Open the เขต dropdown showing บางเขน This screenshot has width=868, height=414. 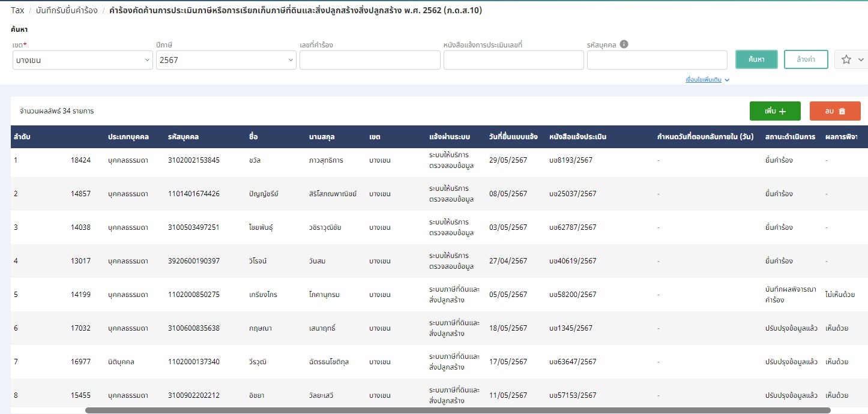[x=82, y=60]
